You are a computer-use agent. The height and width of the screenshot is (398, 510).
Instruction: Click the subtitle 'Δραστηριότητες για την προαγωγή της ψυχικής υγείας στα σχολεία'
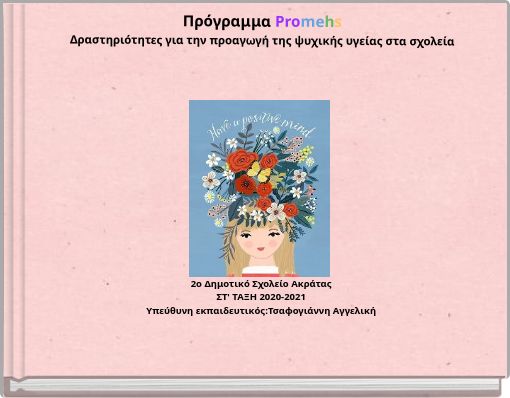click(x=262, y=42)
